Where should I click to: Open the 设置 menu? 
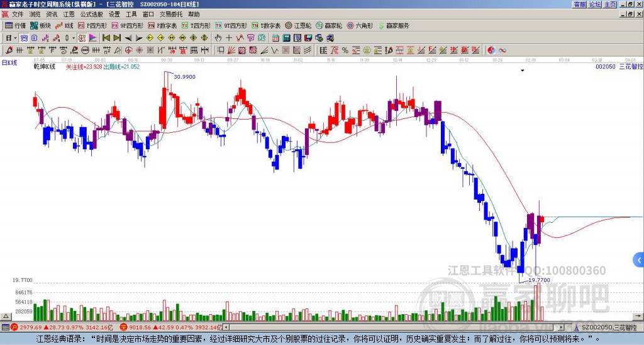tap(114, 14)
